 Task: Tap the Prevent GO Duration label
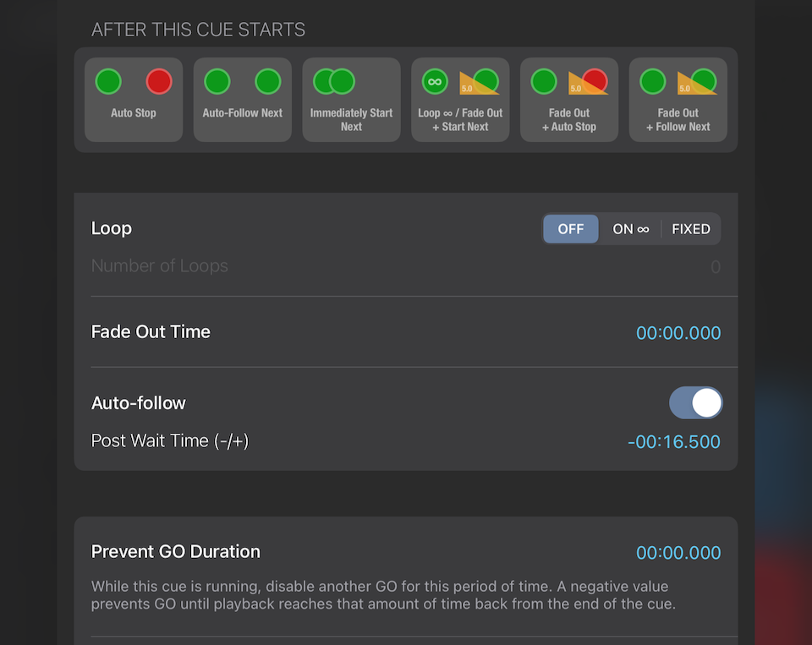[176, 552]
